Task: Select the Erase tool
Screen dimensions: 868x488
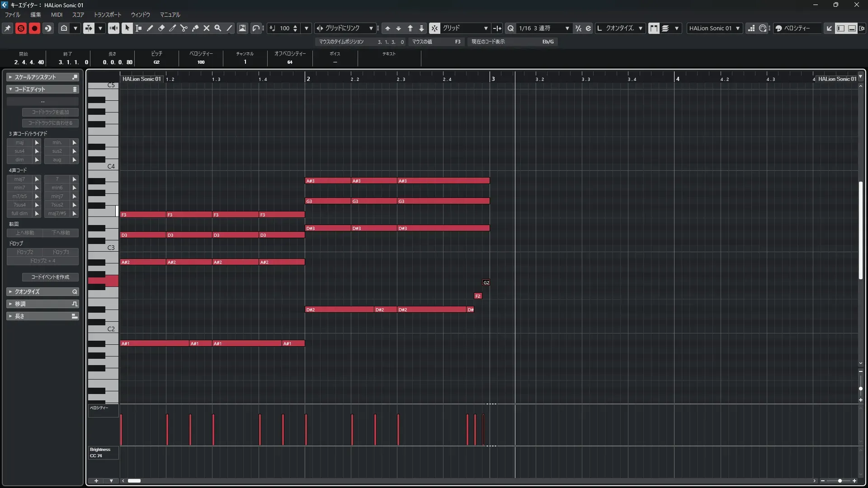Action: click(x=161, y=28)
